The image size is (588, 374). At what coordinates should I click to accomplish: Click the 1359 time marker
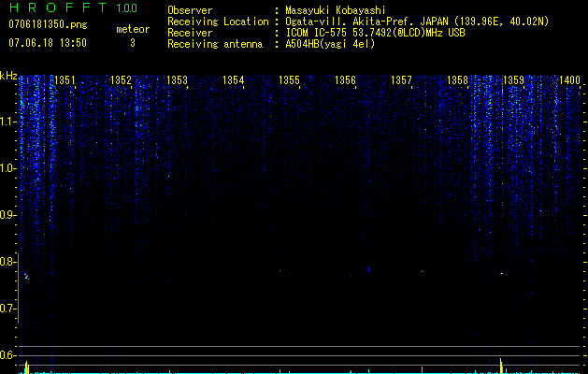pyautogui.click(x=514, y=80)
